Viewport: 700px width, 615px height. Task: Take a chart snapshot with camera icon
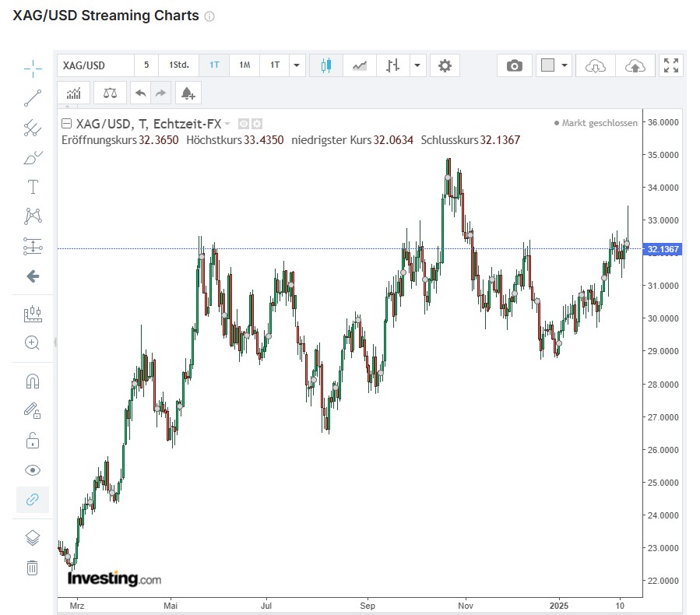pyautogui.click(x=514, y=65)
